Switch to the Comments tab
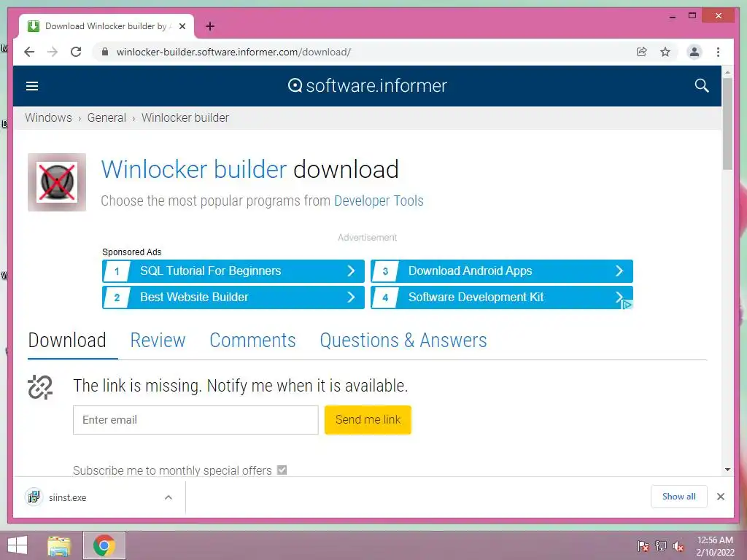Screen dimensions: 747x560 [252, 341]
